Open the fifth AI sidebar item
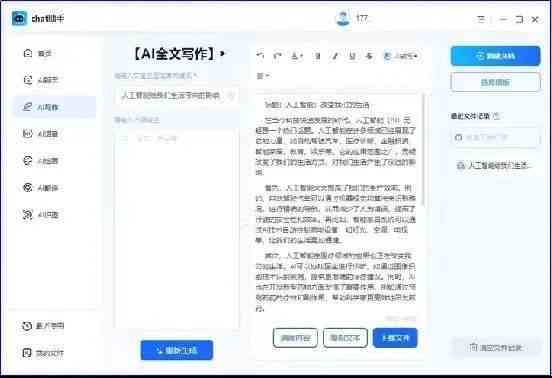The width and height of the screenshot is (552, 378). tap(40, 161)
